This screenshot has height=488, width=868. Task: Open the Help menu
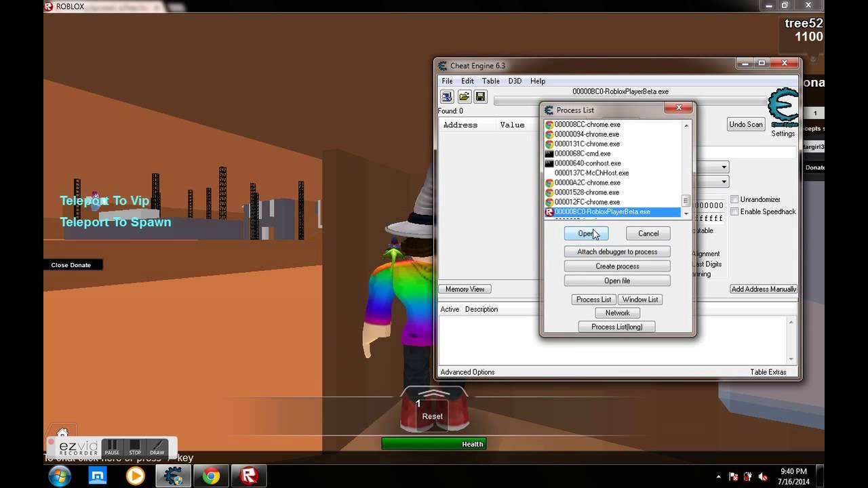pos(538,81)
